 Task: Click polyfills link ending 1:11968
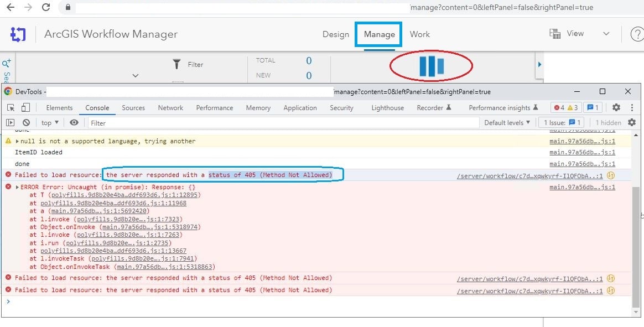[113, 203]
